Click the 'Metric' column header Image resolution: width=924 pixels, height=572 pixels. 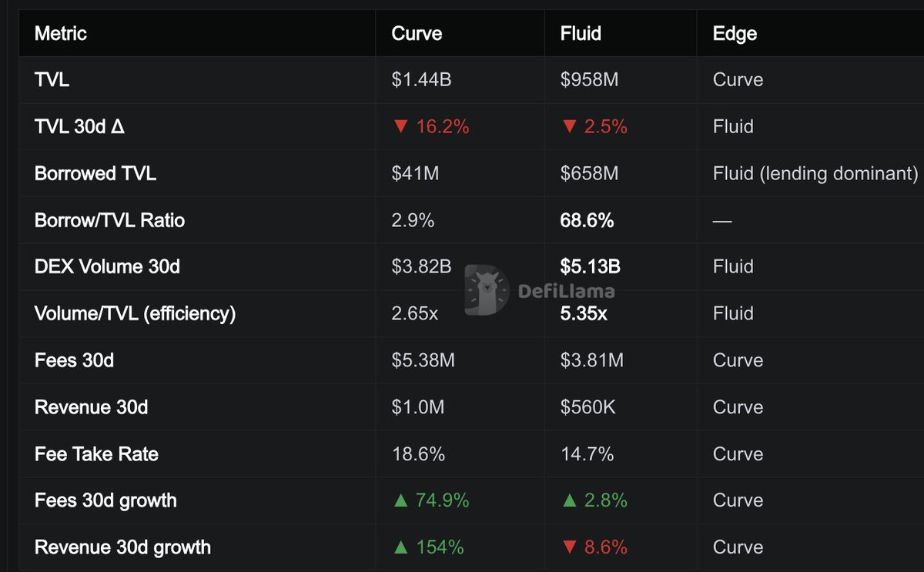point(61,33)
